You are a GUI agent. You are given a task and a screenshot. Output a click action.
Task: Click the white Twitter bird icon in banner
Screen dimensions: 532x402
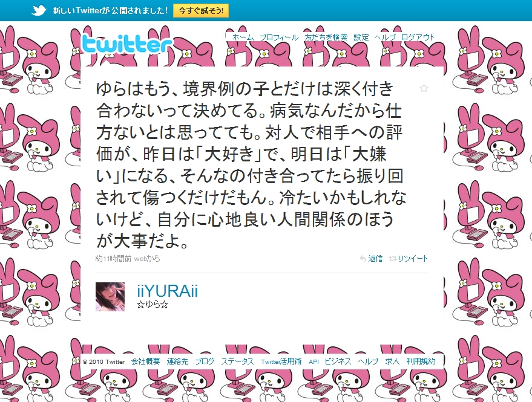click(x=39, y=10)
